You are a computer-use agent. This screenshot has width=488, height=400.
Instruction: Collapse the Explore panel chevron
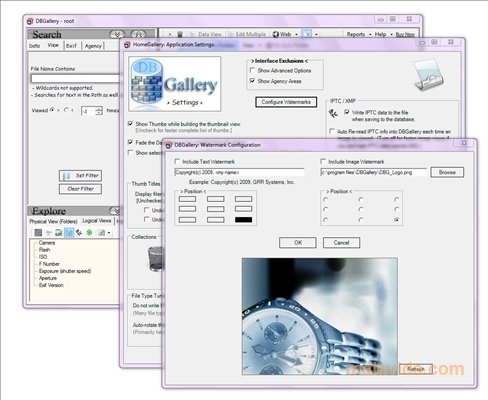tap(115, 211)
